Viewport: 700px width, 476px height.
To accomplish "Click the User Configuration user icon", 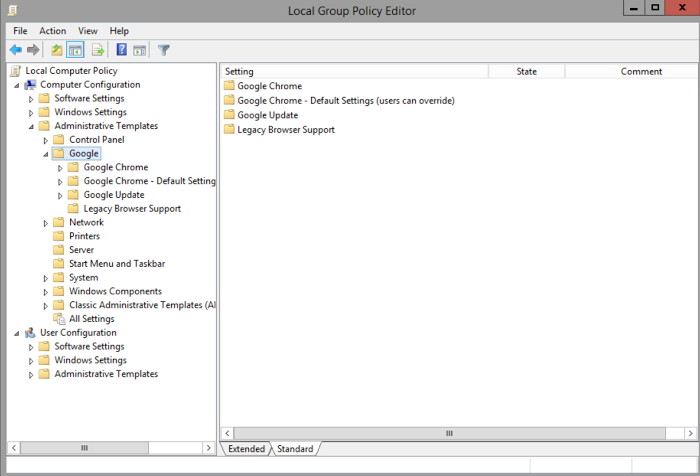I will pyautogui.click(x=30, y=333).
